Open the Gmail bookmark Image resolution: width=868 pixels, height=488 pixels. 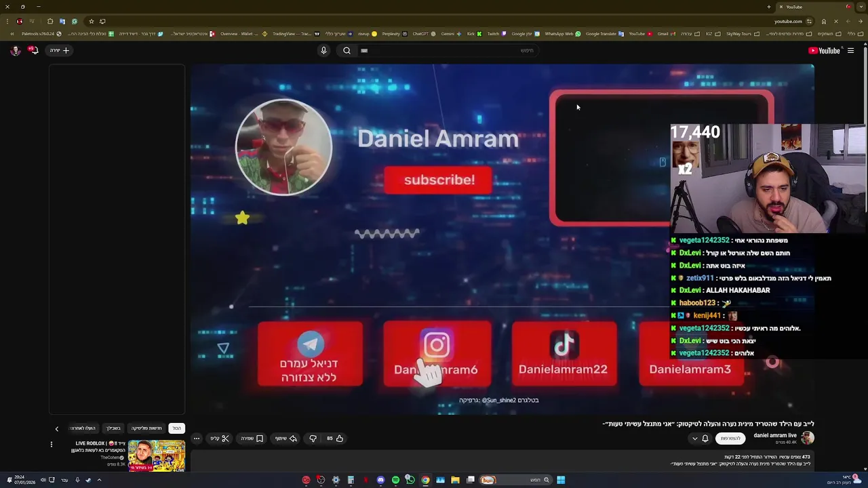tap(665, 33)
